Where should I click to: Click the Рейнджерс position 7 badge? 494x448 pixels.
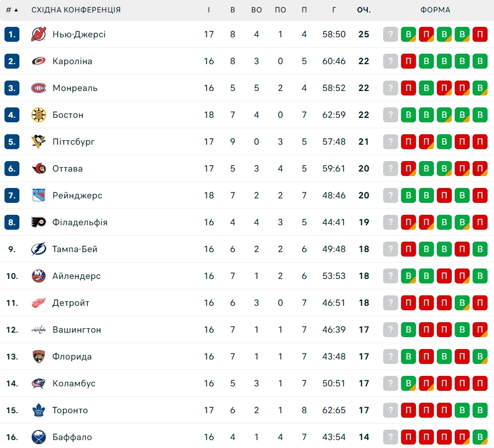12,195
